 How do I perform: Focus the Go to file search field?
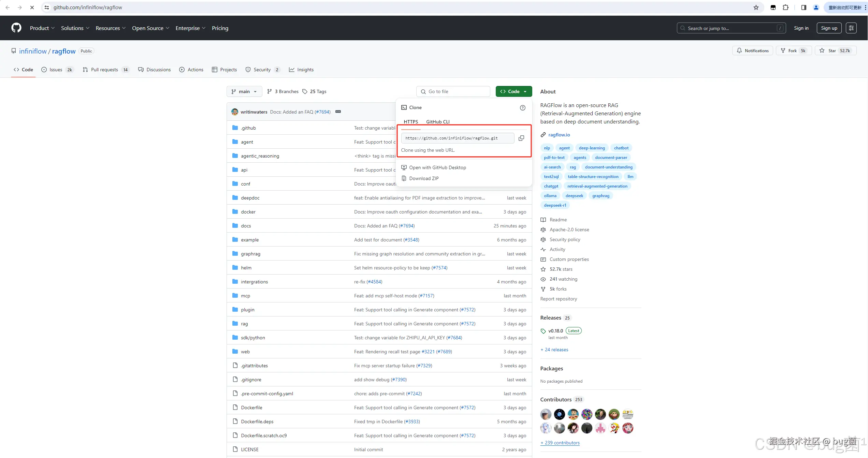pyautogui.click(x=453, y=91)
